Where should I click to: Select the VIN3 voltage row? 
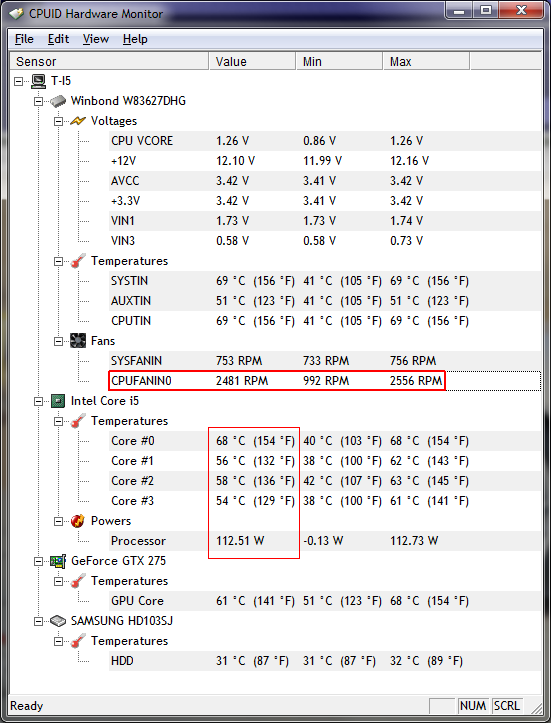(x=325, y=241)
